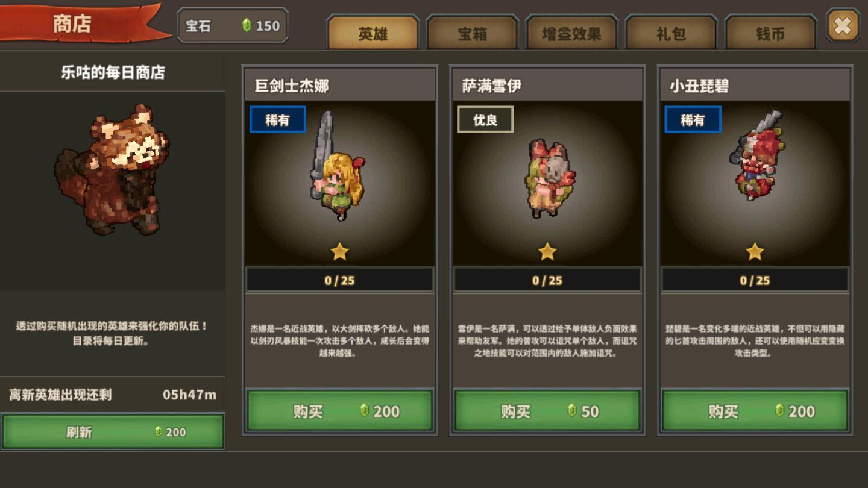Open the 增益效果 tab
The image size is (868, 488).
click(571, 34)
